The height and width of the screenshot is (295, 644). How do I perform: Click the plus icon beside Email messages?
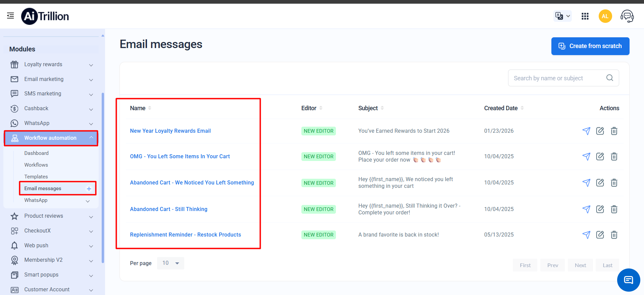[89, 189]
